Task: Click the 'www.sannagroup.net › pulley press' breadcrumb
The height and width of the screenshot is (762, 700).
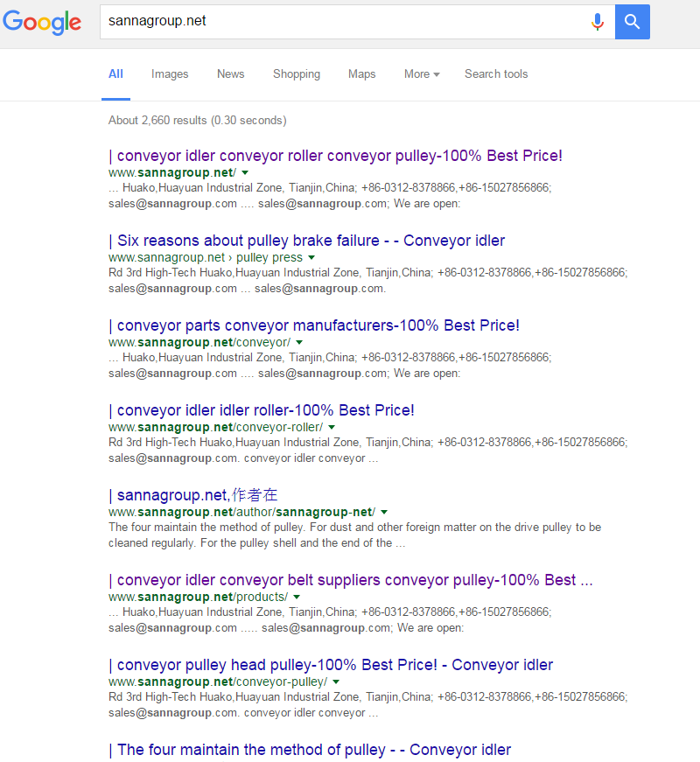Action: point(205,257)
